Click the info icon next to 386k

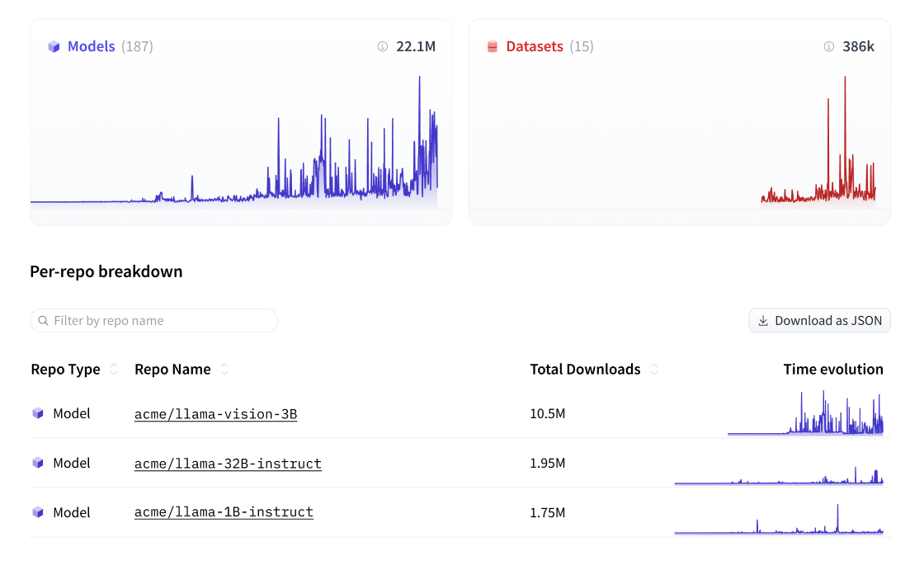tap(828, 47)
